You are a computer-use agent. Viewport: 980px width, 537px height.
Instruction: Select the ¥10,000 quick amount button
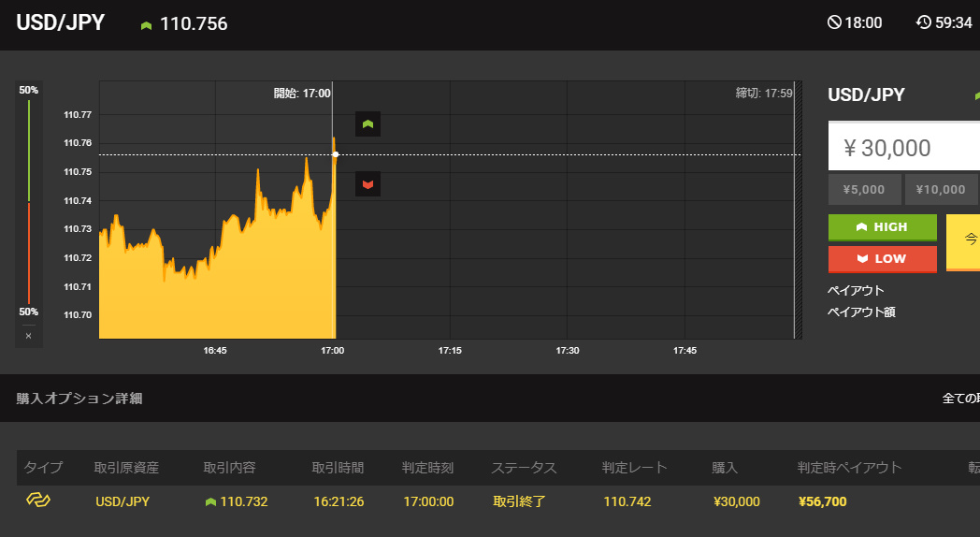(x=941, y=190)
